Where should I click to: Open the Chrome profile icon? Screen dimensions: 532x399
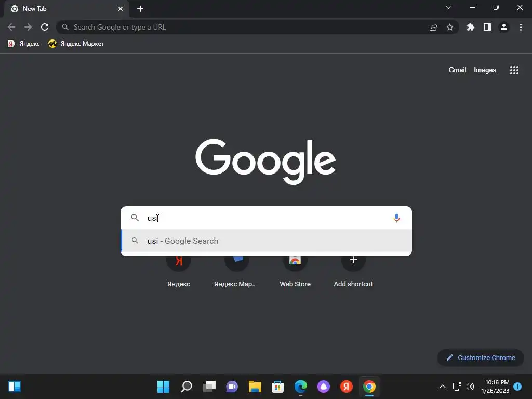pos(504,27)
